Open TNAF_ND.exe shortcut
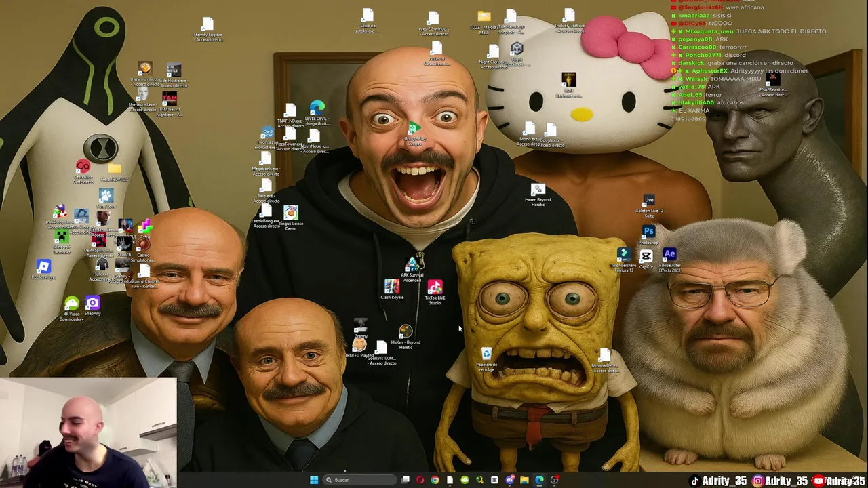 [x=290, y=110]
